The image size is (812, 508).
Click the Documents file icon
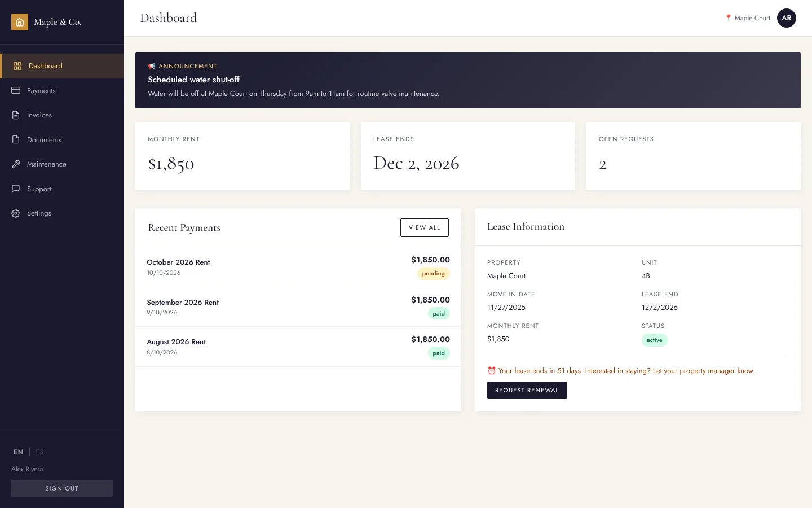click(16, 139)
